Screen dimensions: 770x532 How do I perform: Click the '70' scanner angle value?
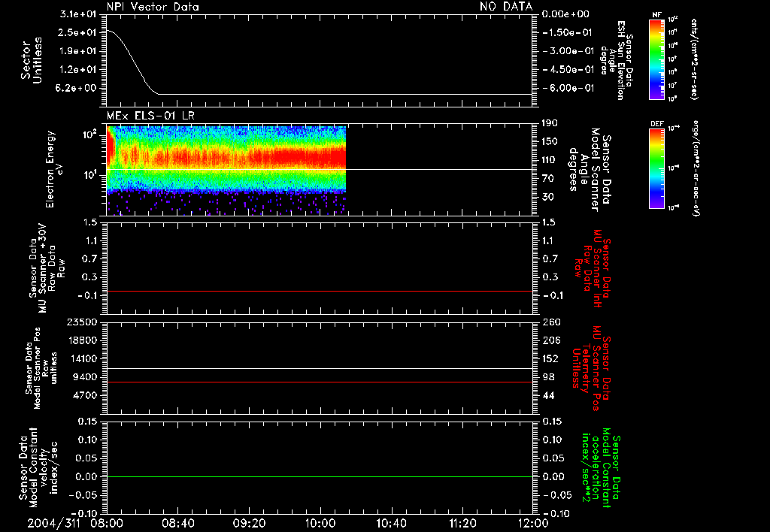[547, 179]
